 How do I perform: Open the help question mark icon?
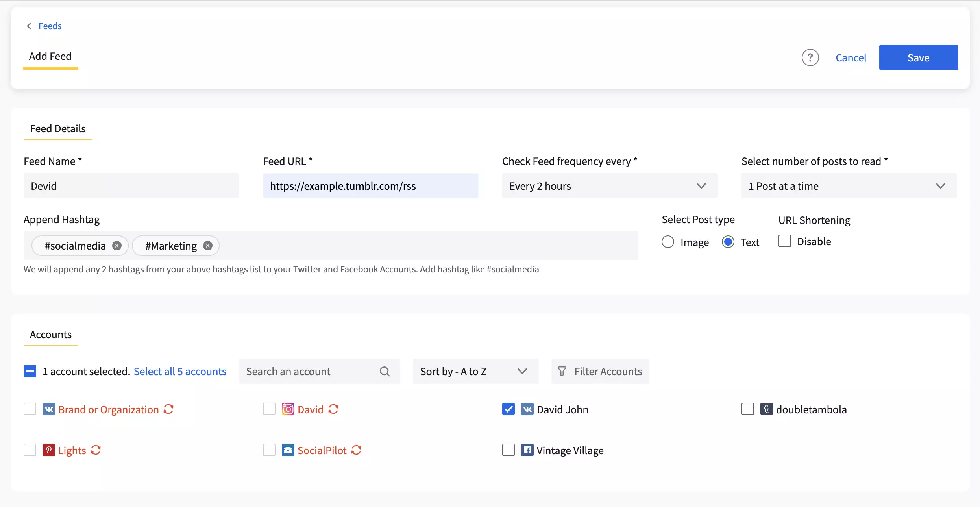pyautogui.click(x=810, y=58)
